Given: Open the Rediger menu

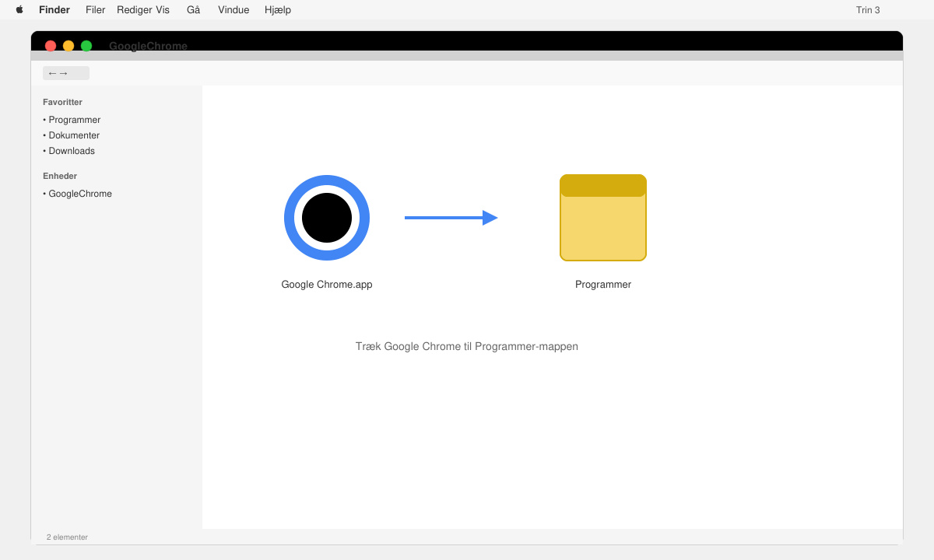Looking at the screenshot, I should point(134,10).
